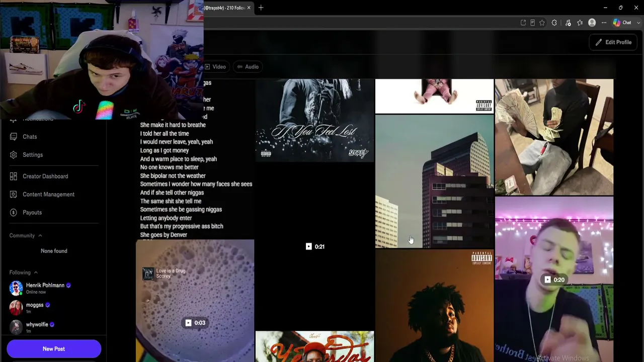Open the Chats icon in sidebar
The width and height of the screenshot is (644, 362).
pyautogui.click(x=14, y=137)
